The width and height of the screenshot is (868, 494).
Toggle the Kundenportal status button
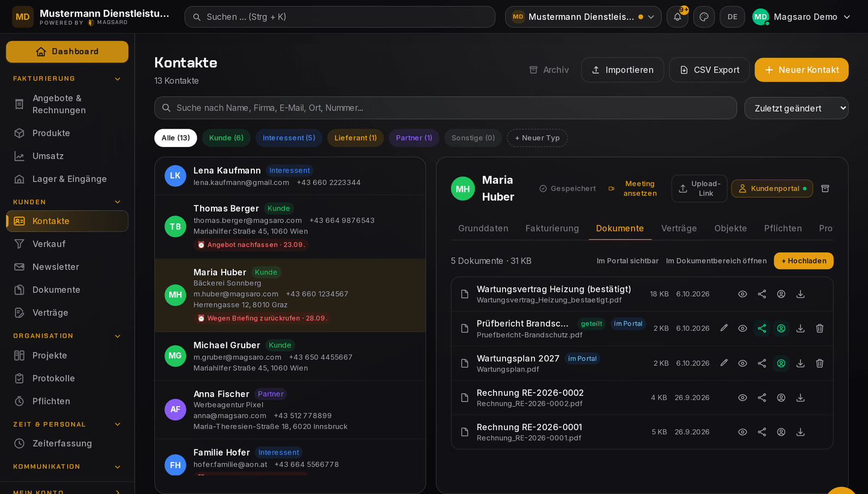coord(772,189)
